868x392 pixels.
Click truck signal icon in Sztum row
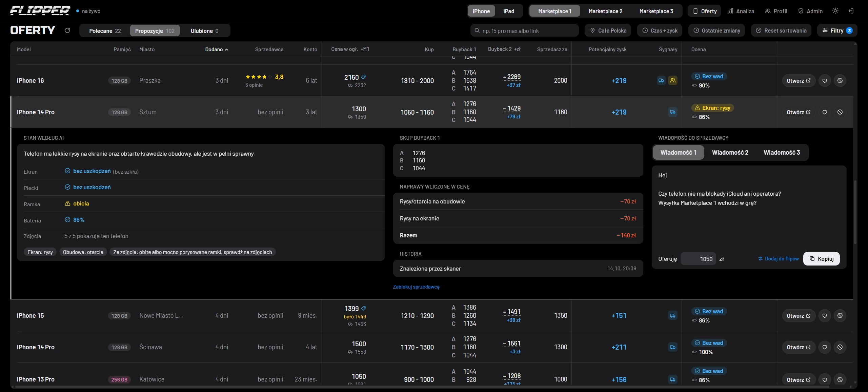pos(672,112)
